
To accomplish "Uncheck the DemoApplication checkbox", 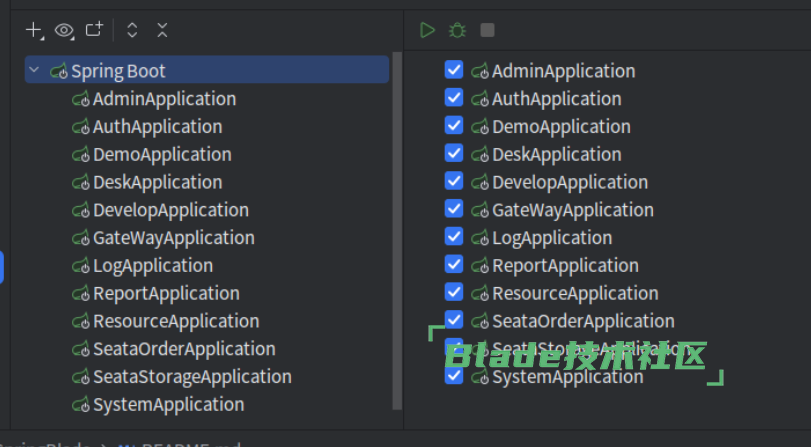I will (x=454, y=125).
